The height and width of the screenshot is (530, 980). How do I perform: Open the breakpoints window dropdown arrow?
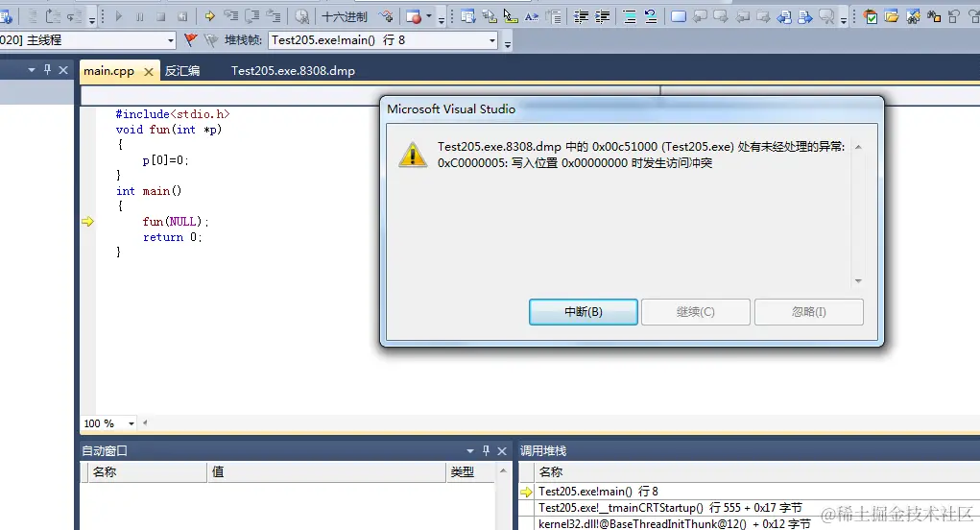tap(429, 17)
